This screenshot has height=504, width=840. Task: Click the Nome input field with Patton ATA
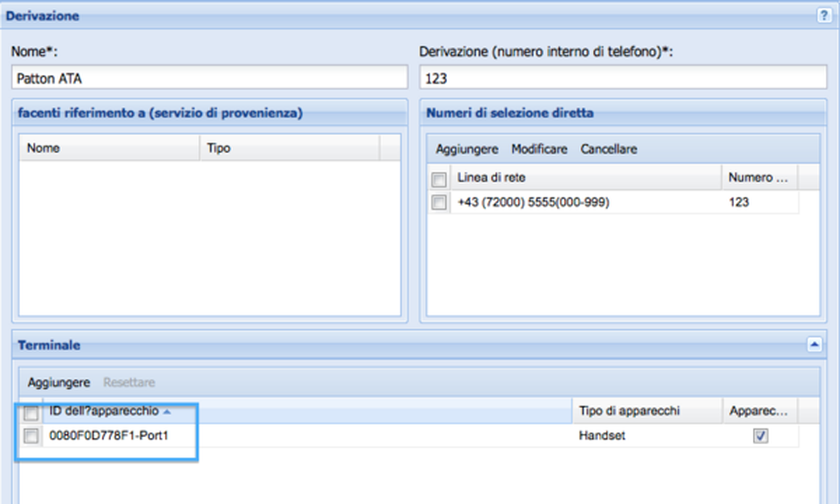209,78
